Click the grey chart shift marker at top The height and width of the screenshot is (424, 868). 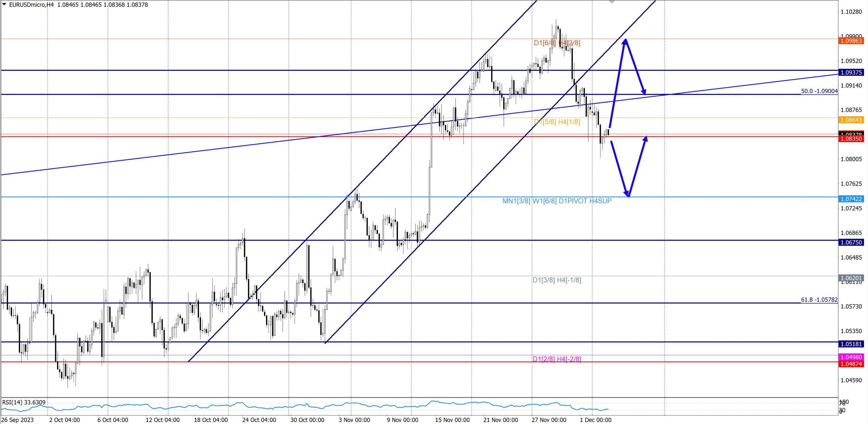tap(611, 2)
